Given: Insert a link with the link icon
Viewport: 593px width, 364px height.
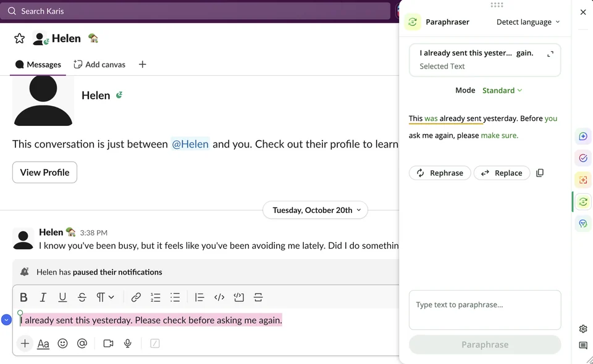Looking at the screenshot, I should [x=136, y=297].
